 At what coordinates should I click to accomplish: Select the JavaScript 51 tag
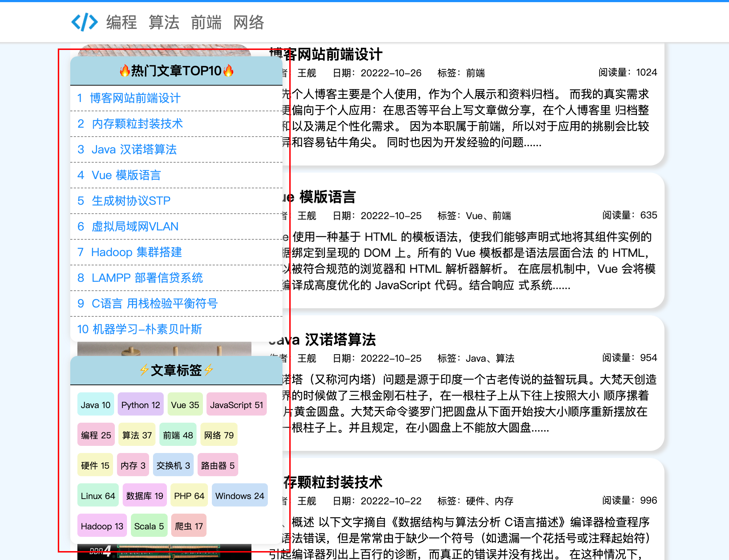236,405
